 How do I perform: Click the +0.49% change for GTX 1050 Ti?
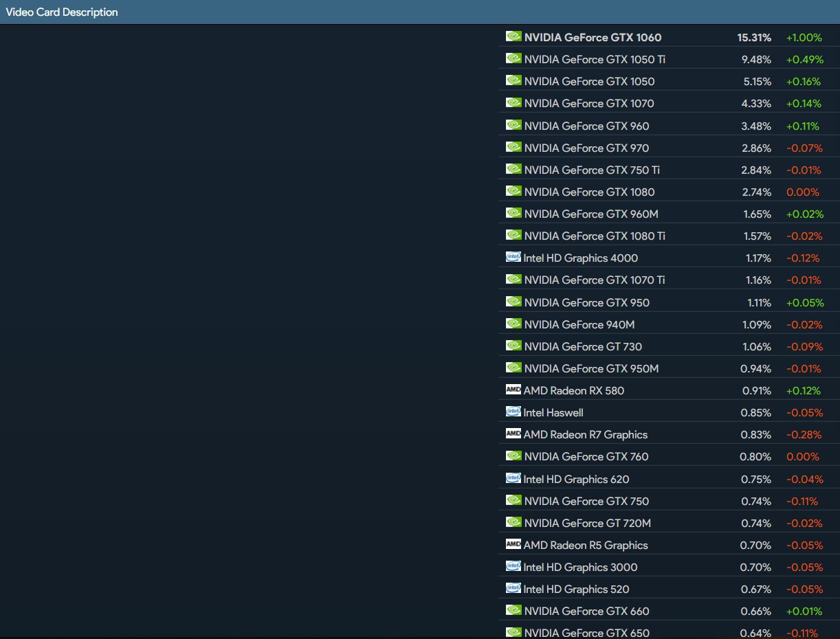point(804,59)
